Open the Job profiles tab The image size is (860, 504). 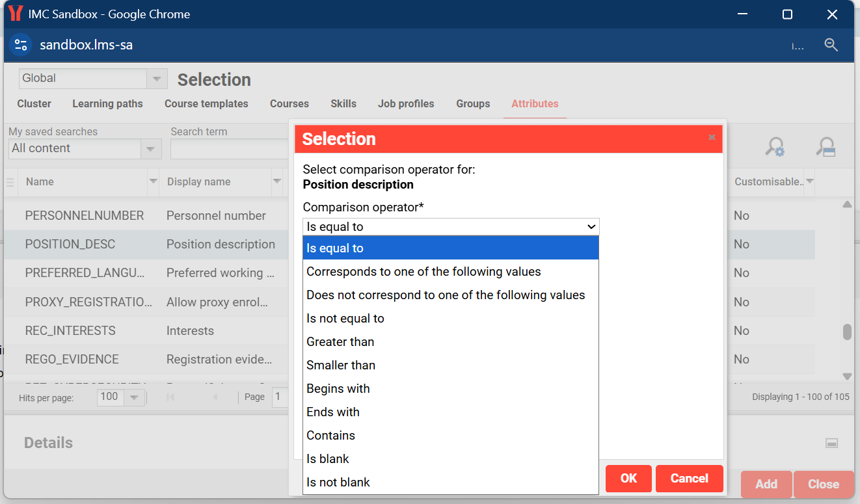(405, 103)
